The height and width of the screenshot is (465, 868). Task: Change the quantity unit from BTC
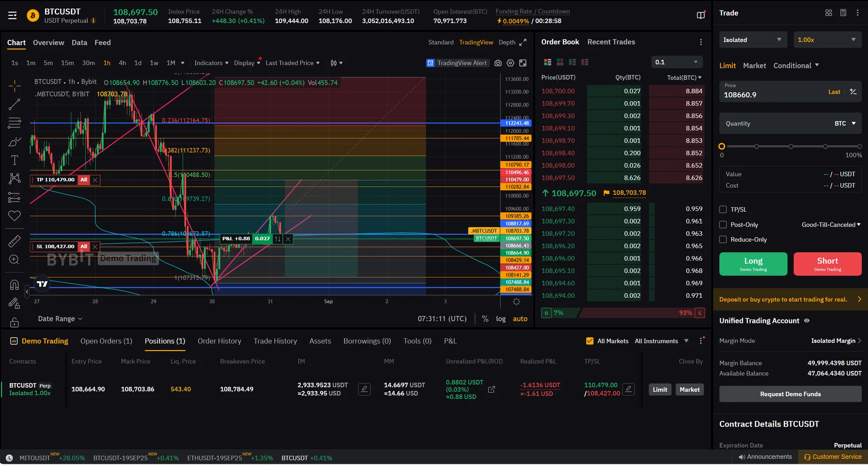[x=845, y=123]
